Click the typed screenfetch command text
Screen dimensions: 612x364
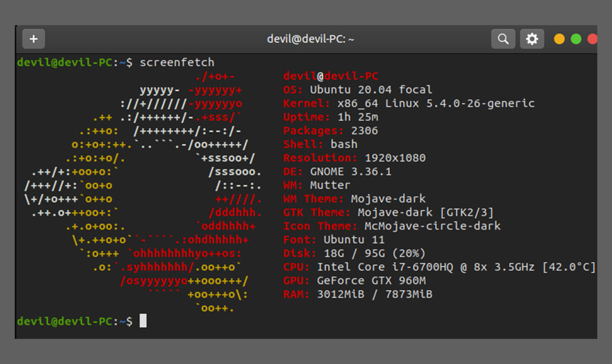(177, 62)
